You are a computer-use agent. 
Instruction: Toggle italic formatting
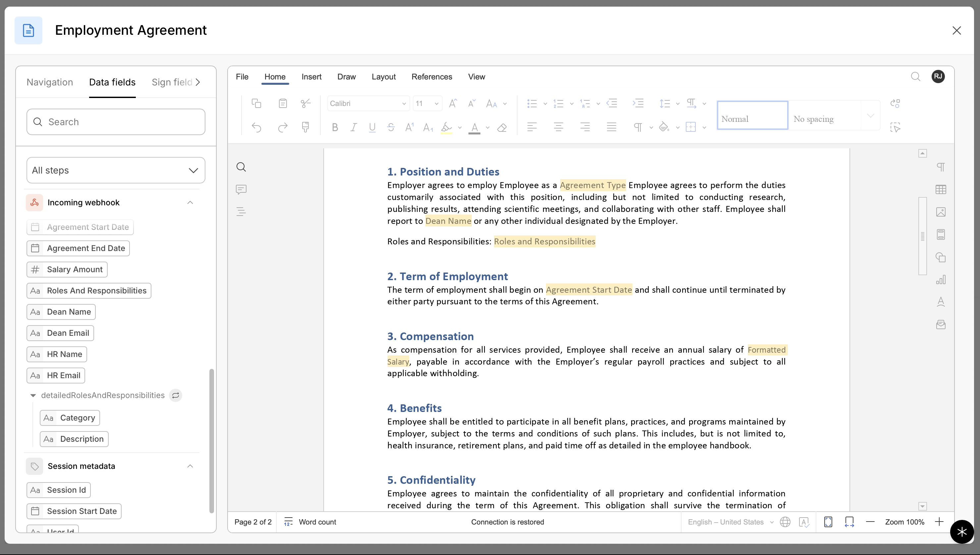(354, 127)
